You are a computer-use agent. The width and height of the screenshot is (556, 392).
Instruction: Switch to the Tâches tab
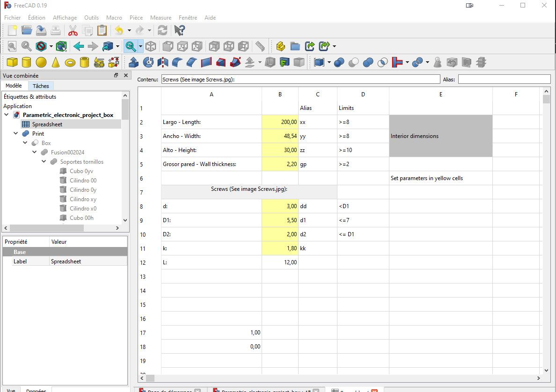[x=41, y=86]
